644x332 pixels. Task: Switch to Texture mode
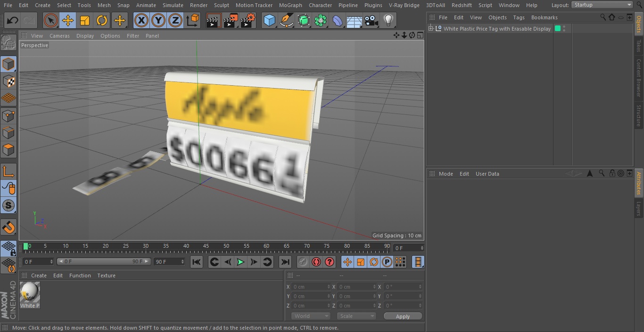[x=8, y=81]
